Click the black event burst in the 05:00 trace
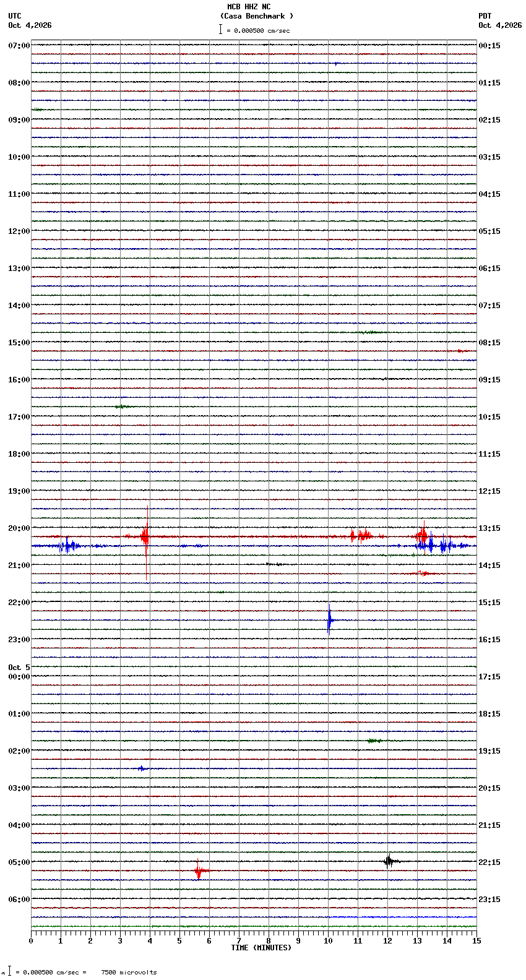Viewport: 526px width, 980px height. (389, 861)
